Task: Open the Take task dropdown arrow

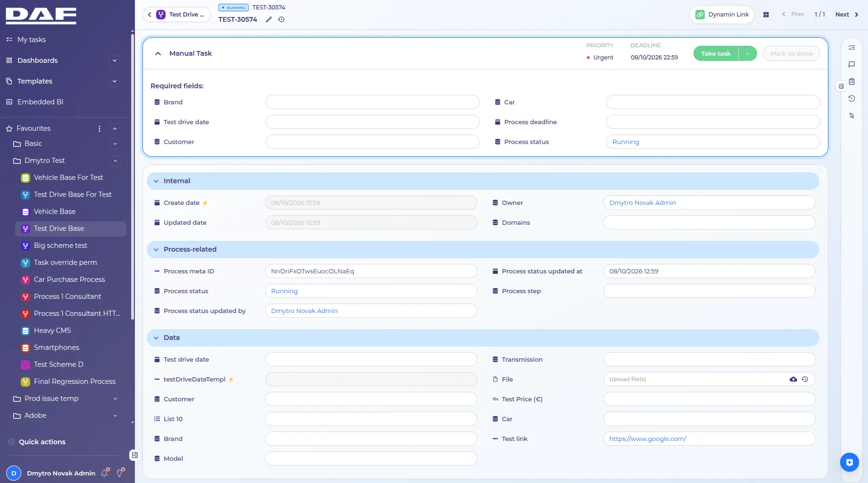Action: [748, 53]
